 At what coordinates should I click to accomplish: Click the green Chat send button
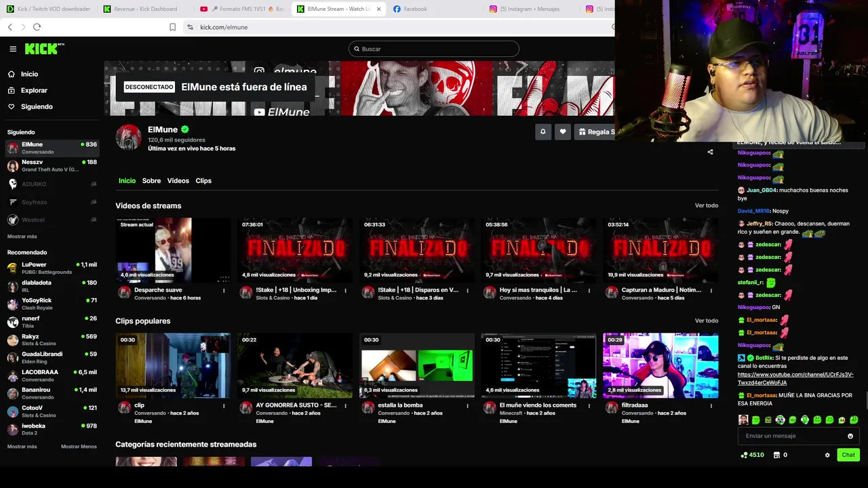point(848,455)
